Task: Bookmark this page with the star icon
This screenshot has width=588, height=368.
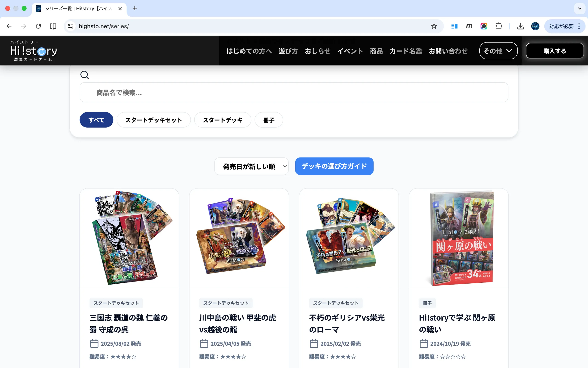Action: (434, 26)
